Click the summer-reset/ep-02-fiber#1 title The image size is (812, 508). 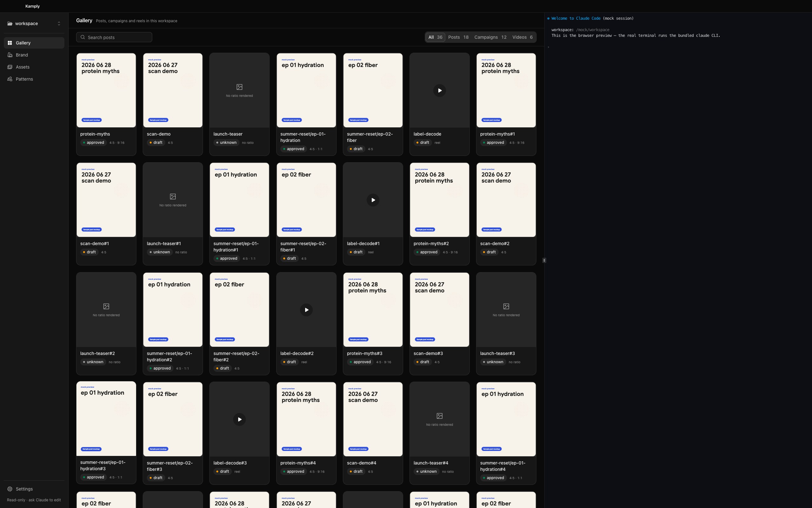point(303,247)
